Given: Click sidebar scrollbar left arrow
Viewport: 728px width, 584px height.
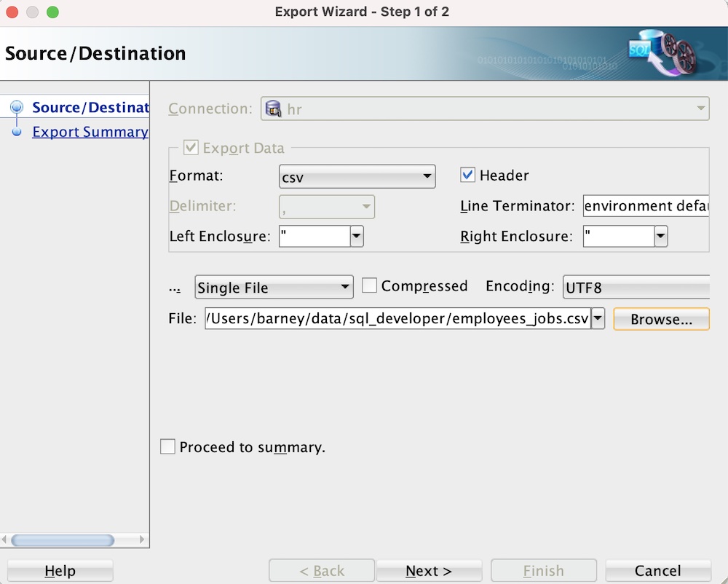Looking at the screenshot, I should tap(4, 540).
